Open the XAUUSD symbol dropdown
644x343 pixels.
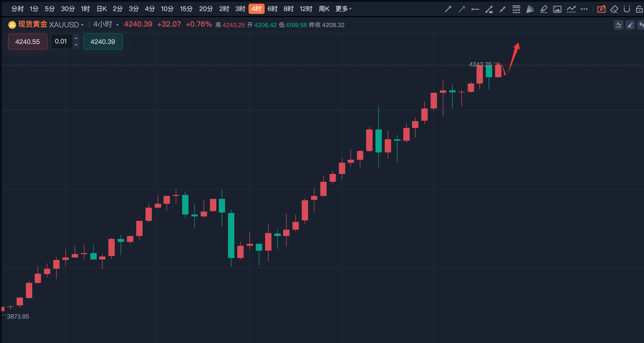tap(82, 25)
